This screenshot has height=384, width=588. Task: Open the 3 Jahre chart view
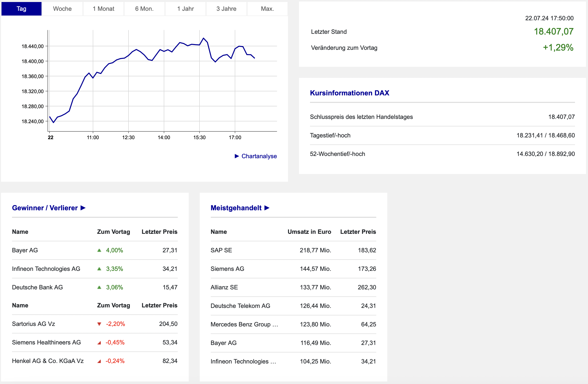(x=226, y=9)
